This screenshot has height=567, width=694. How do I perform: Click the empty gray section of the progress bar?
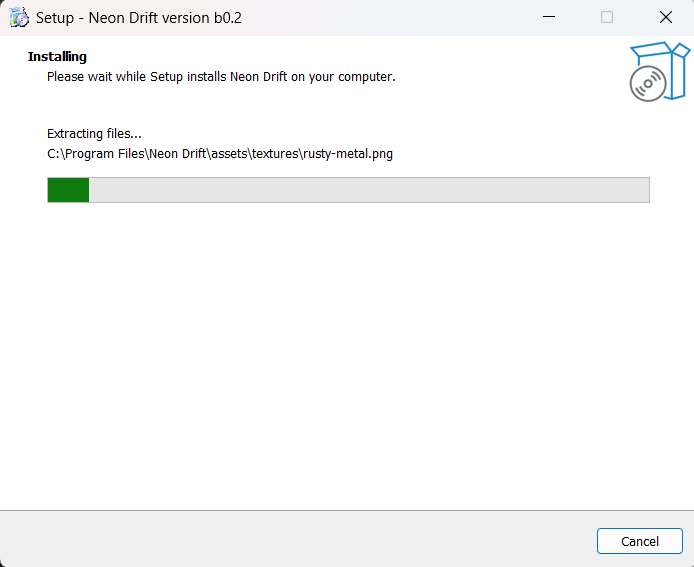click(x=370, y=190)
